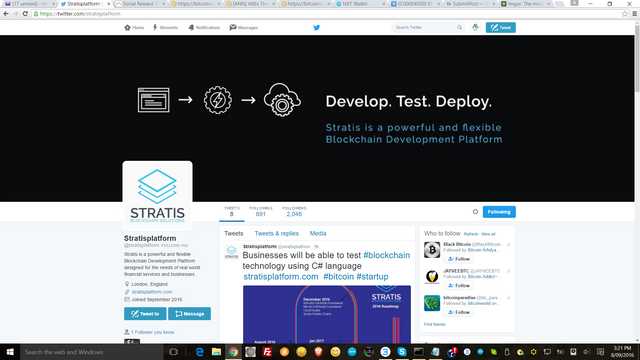Open profile avatar menu in top bar
The width and height of the screenshot is (640, 360).
(476, 27)
